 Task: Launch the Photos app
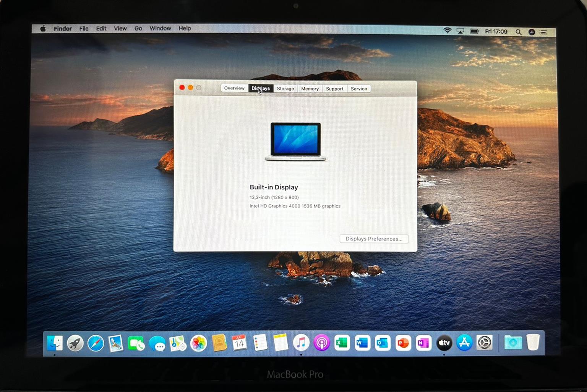[x=198, y=343]
